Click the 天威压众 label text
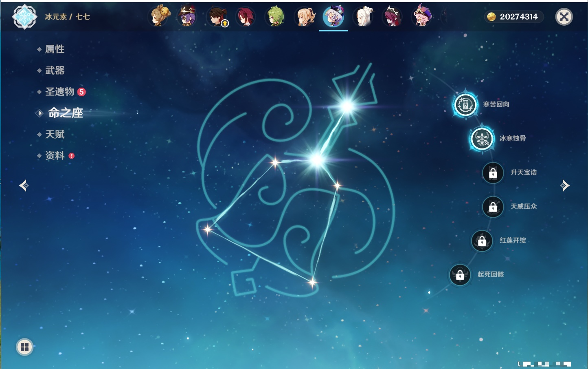 click(524, 206)
